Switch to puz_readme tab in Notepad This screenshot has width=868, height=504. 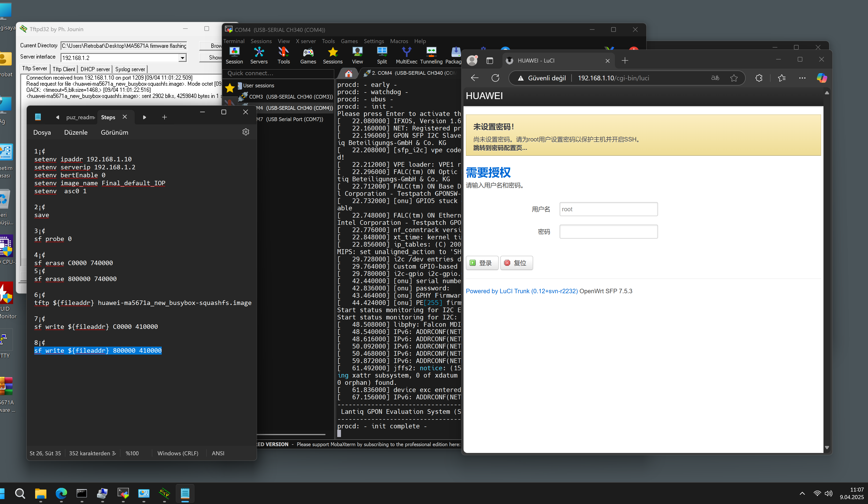[80, 117]
